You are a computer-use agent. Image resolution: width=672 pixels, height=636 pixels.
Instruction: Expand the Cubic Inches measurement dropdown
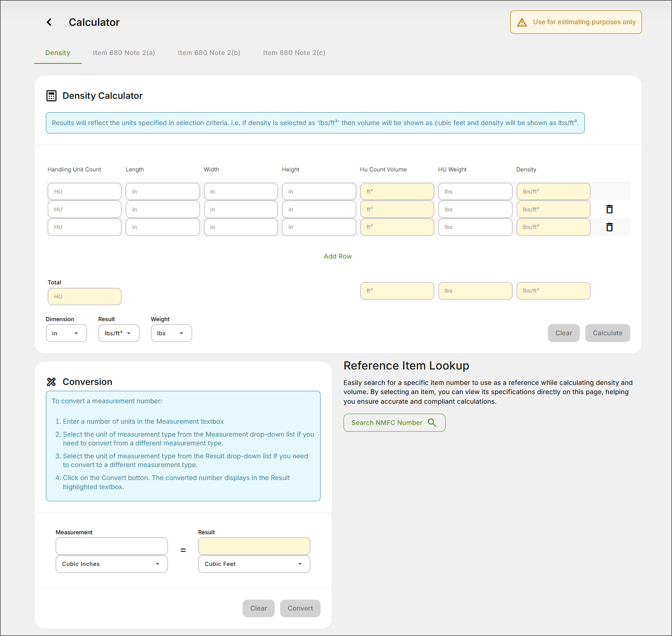point(112,564)
